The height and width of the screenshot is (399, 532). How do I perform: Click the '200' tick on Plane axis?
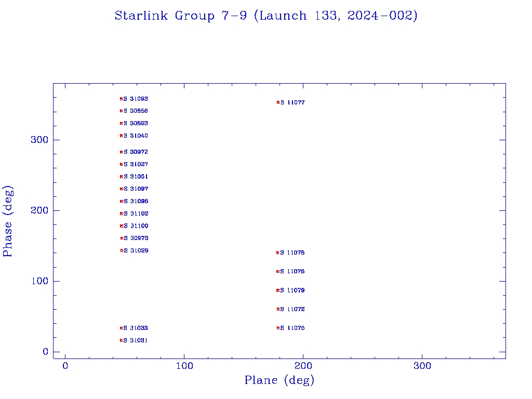tap(303, 366)
